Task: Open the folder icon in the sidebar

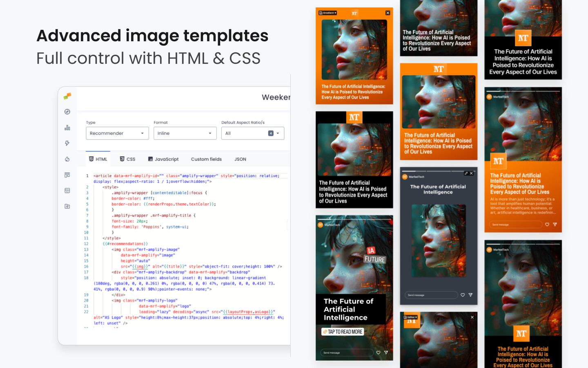Action: [x=67, y=206]
